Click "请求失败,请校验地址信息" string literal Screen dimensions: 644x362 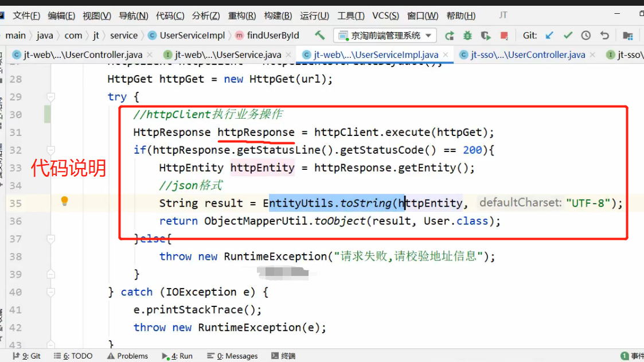(x=408, y=256)
